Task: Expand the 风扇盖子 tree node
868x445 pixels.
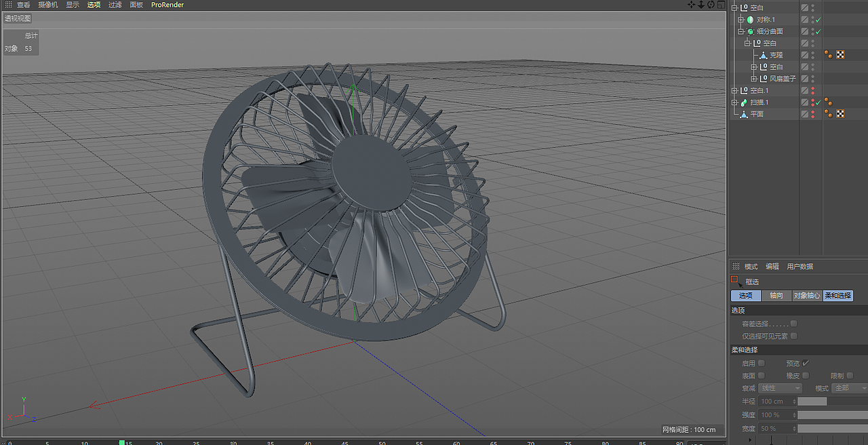Action: (754, 79)
